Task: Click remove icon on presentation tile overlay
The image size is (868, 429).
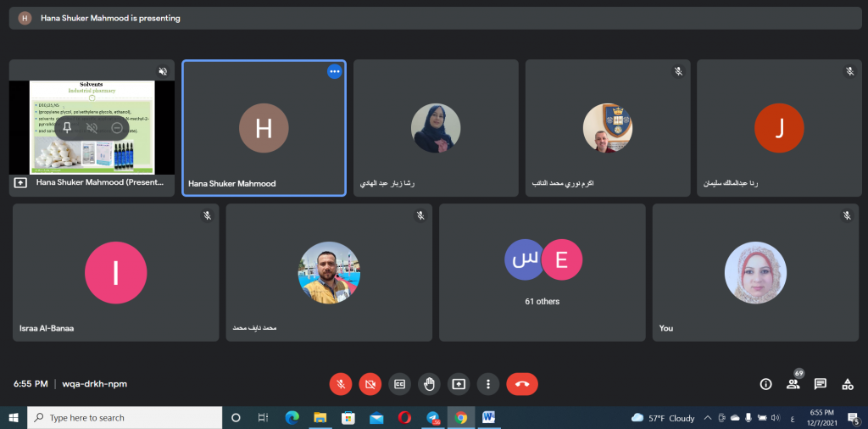Action: [117, 128]
